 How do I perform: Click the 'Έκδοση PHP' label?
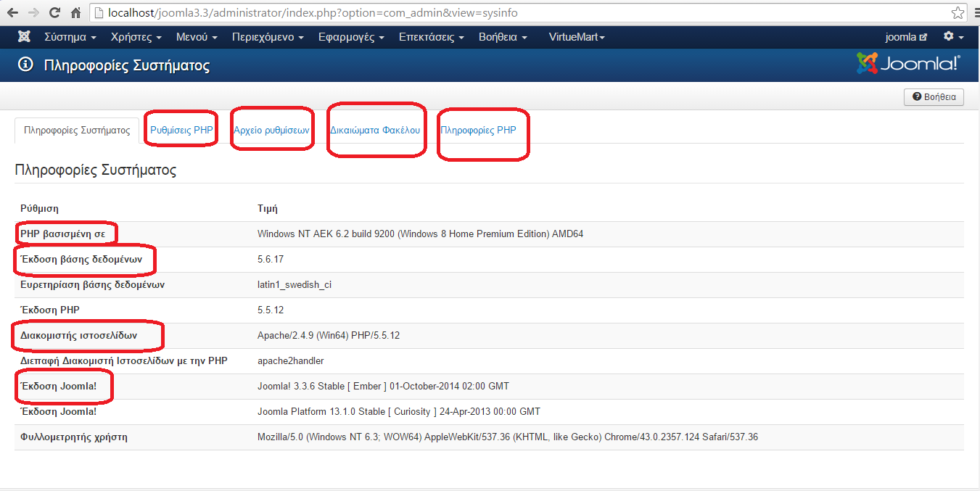point(50,310)
